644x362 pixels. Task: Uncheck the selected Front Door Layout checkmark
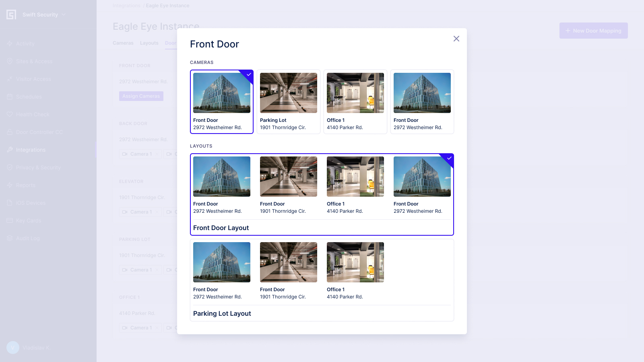pyautogui.click(x=449, y=158)
